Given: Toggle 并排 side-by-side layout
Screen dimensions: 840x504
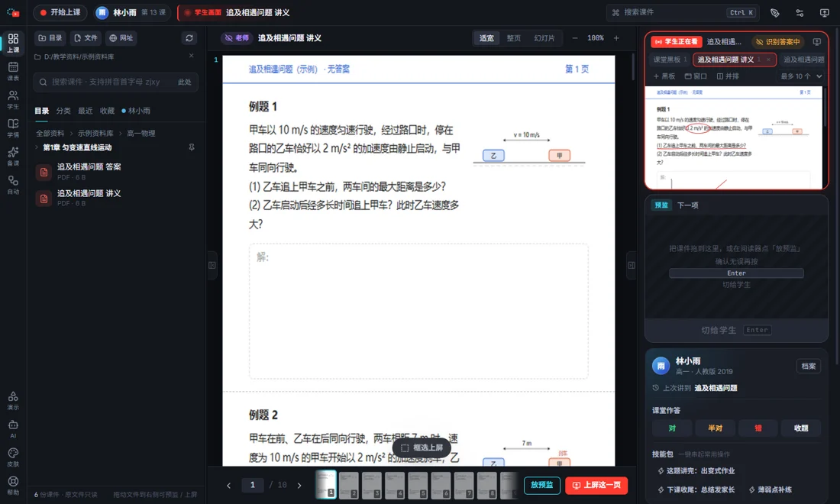Looking at the screenshot, I should pos(728,76).
